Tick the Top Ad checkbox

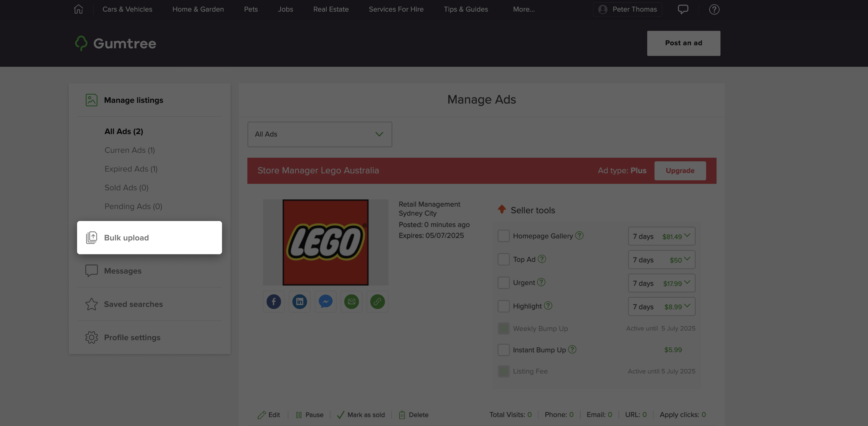(x=503, y=259)
